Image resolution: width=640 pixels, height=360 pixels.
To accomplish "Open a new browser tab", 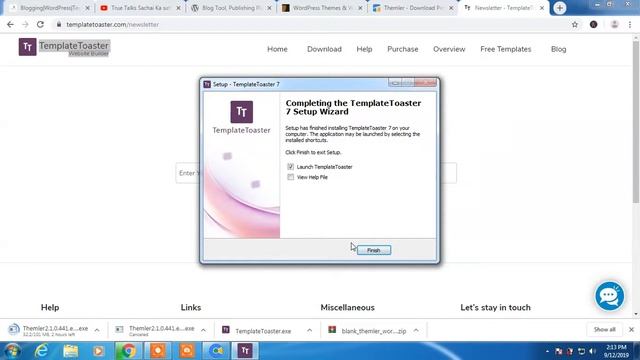I will [560, 8].
